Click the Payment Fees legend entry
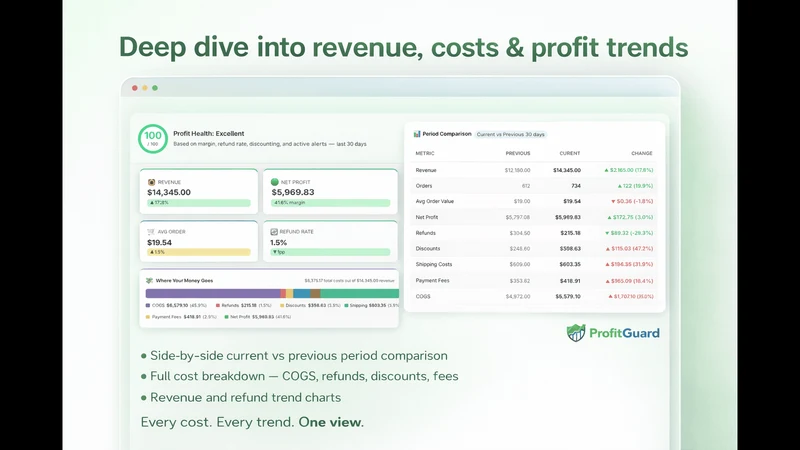800x450 pixels. (181, 317)
